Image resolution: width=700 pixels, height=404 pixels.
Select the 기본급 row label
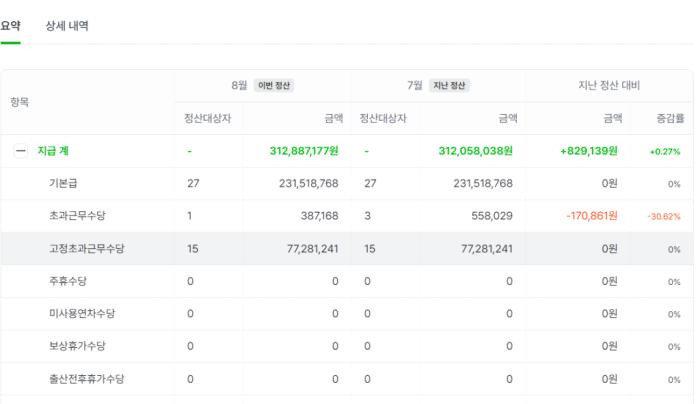pos(63,183)
